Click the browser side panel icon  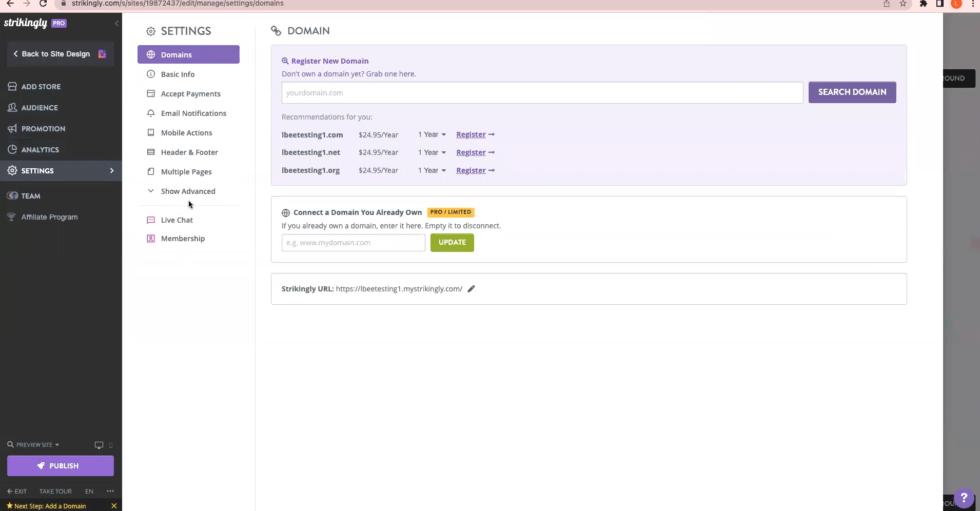[x=940, y=4]
